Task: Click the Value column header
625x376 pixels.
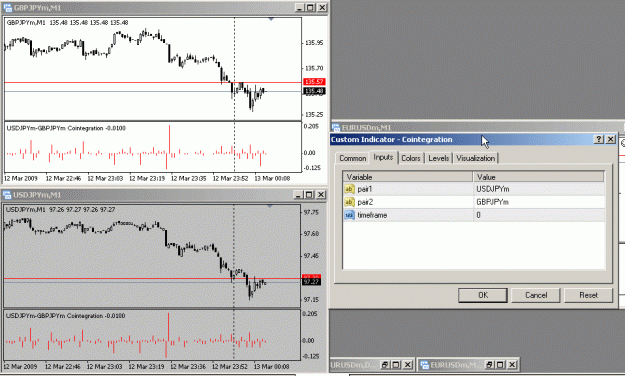Action: pyautogui.click(x=539, y=177)
